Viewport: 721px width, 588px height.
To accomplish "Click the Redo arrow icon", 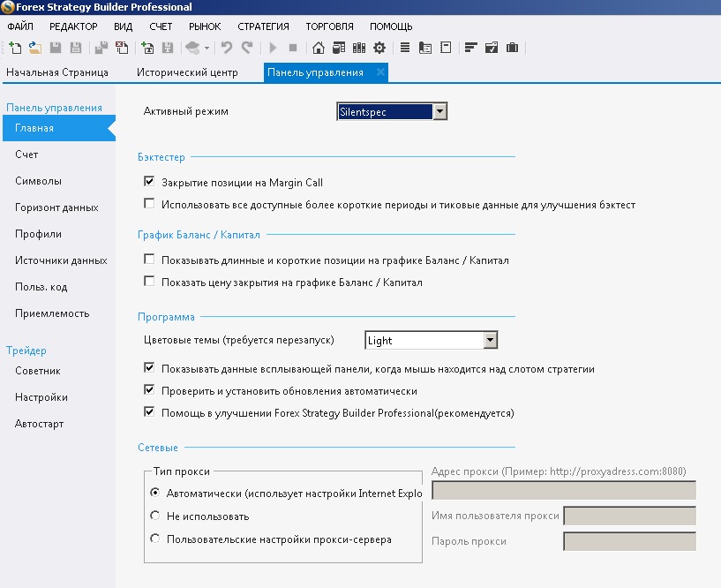I will click(x=247, y=48).
